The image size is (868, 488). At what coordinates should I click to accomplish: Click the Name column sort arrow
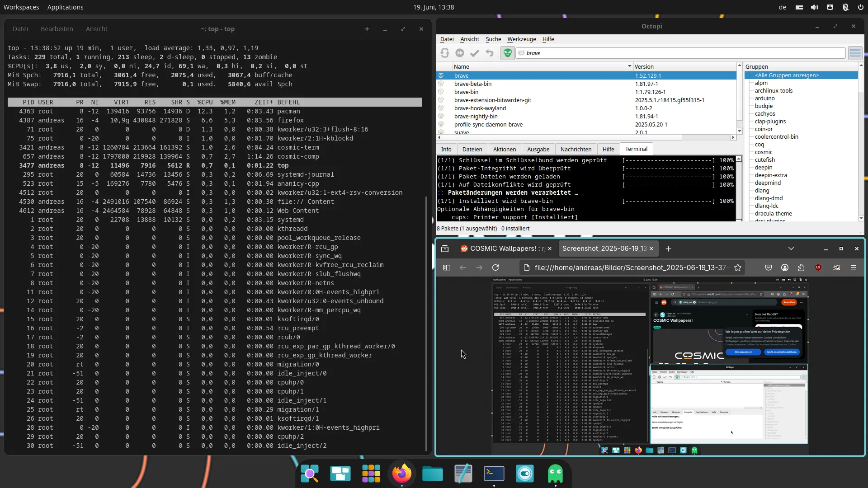tap(629, 66)
